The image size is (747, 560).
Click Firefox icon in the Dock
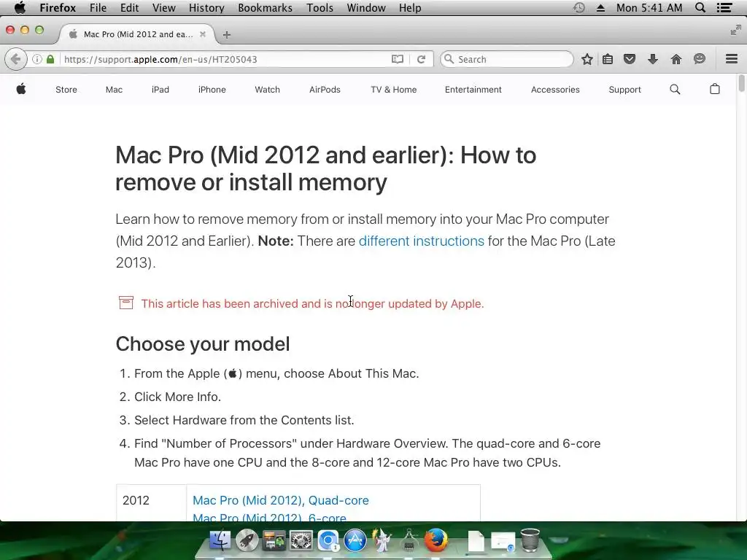point(436,540)
